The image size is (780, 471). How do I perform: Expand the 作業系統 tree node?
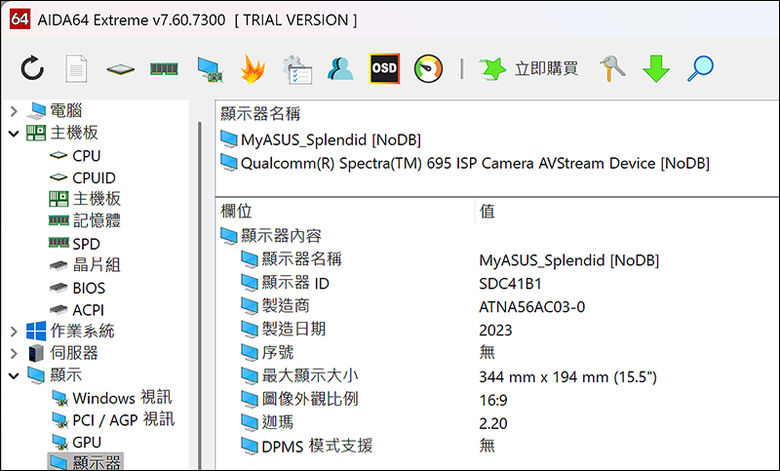pos(14,331)
